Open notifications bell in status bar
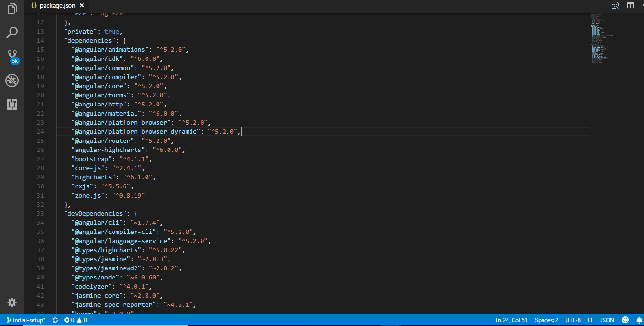 (639, 320)
